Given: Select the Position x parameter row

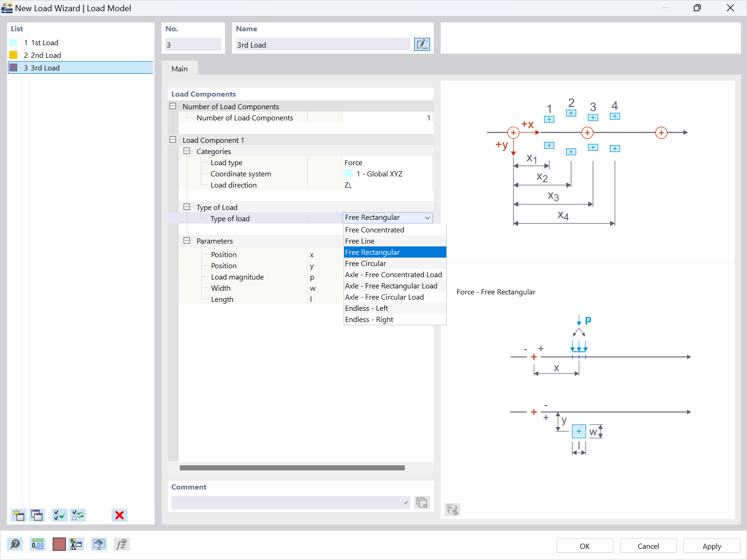Looking at the screenshot, I should click(261, 254).
